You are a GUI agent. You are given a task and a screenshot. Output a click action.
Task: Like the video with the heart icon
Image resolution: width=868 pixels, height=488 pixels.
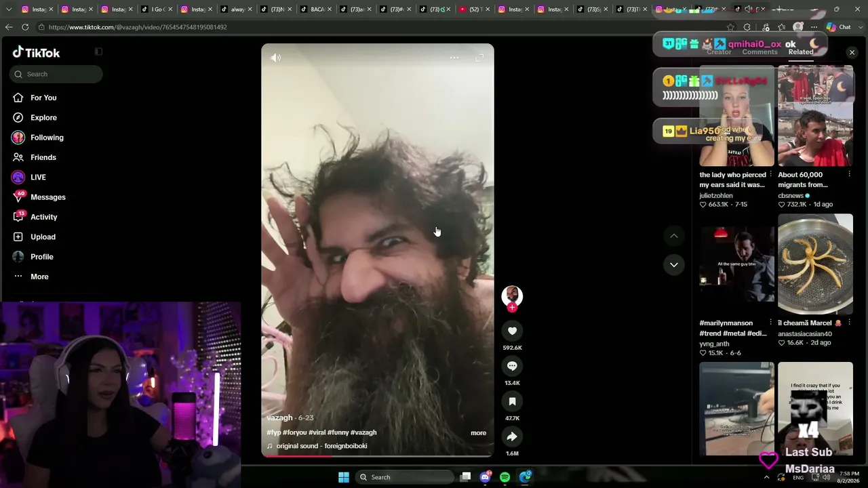(512, 331)
